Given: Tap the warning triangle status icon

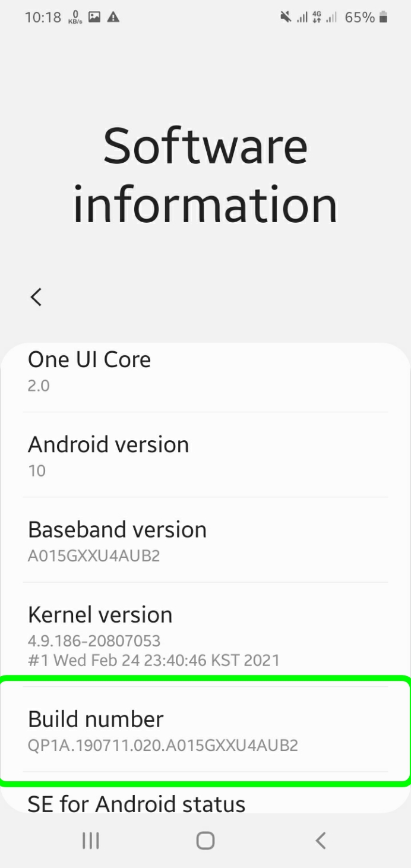Looking at the screenshot, I should pyautogui.click(x=113, y=17).
